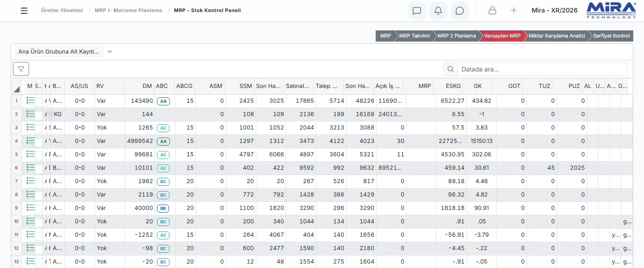Click the Datada ara search field
Screen dimensions: 644x268
[542, 69]
